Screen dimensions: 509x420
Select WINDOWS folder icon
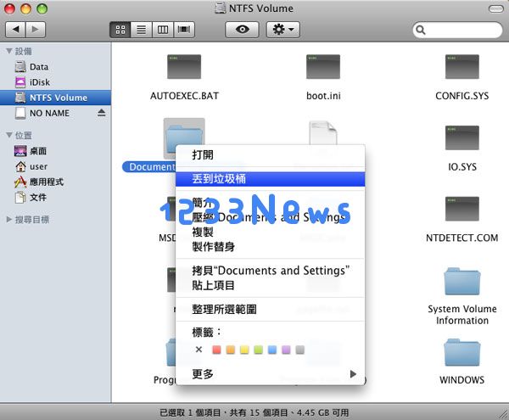[x=462, y=352]
